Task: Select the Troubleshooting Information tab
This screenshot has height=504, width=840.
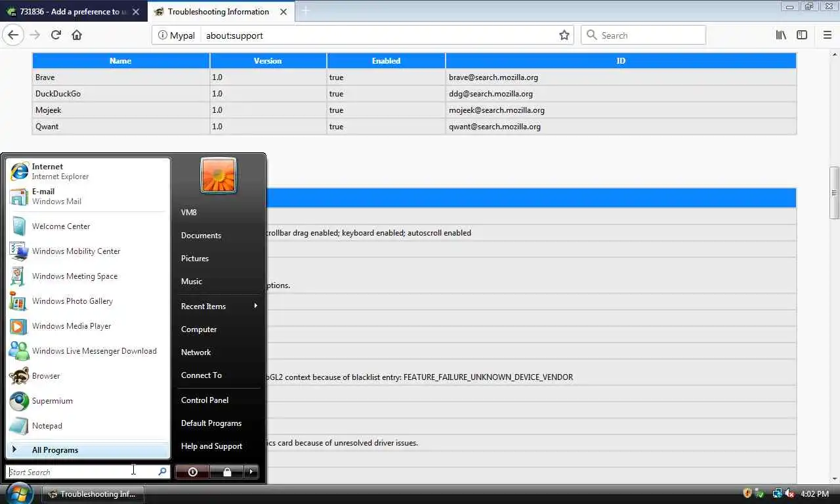Action: pyautogui.click(x=221, y=11)
